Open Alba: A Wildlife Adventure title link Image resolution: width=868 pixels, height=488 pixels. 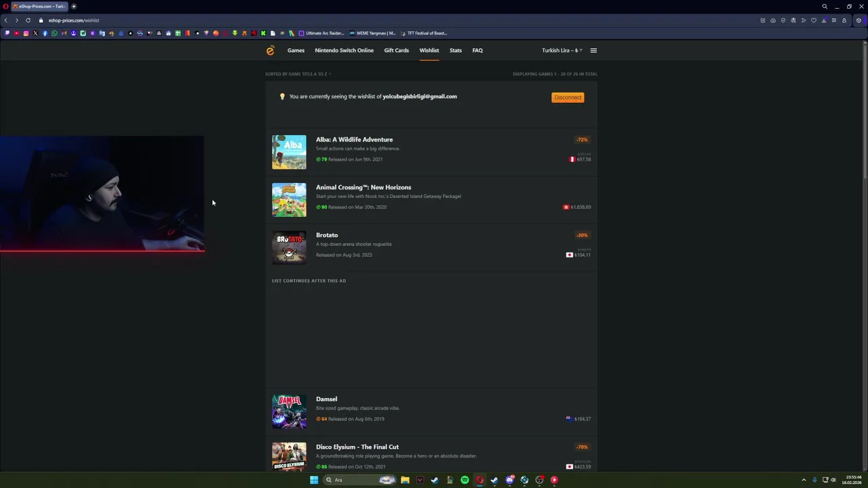(354, 140)
